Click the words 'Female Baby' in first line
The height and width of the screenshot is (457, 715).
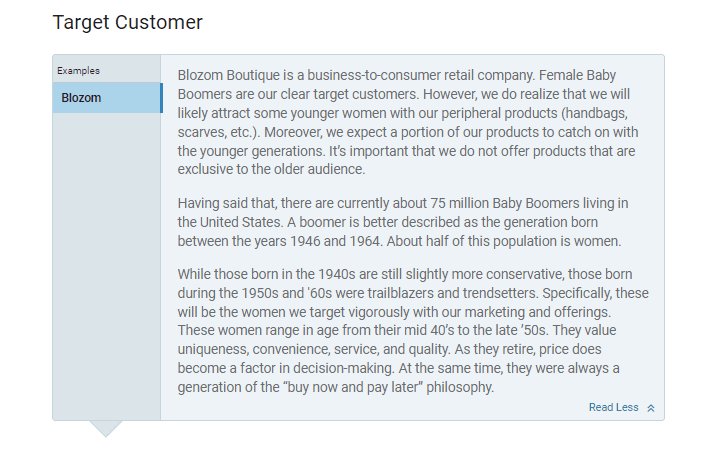click(578, 75)
